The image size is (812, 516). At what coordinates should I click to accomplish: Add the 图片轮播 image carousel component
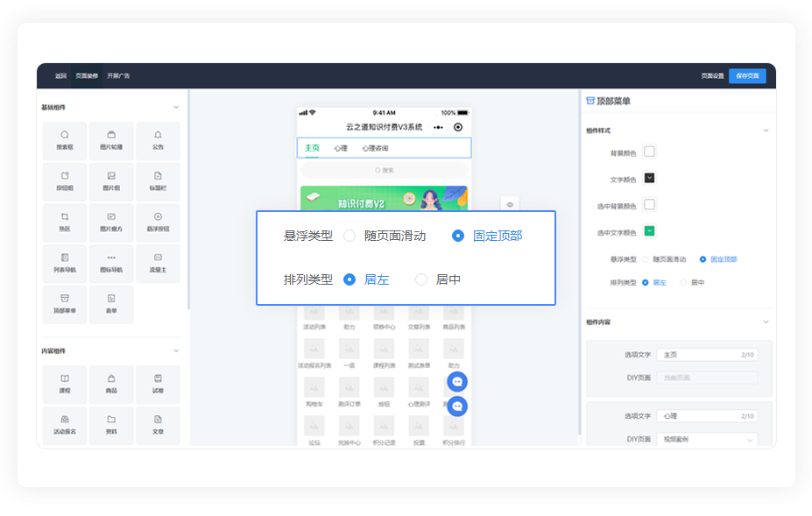coord(111,141)
